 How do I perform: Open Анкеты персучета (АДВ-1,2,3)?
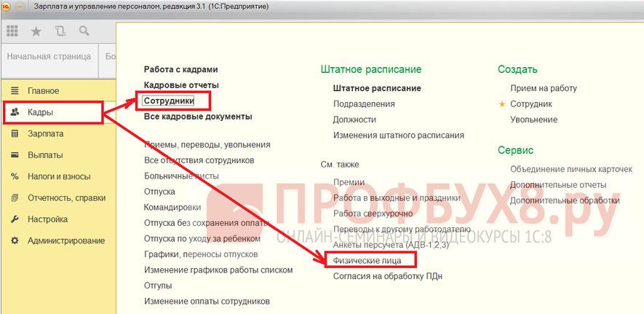click(391, 245)
